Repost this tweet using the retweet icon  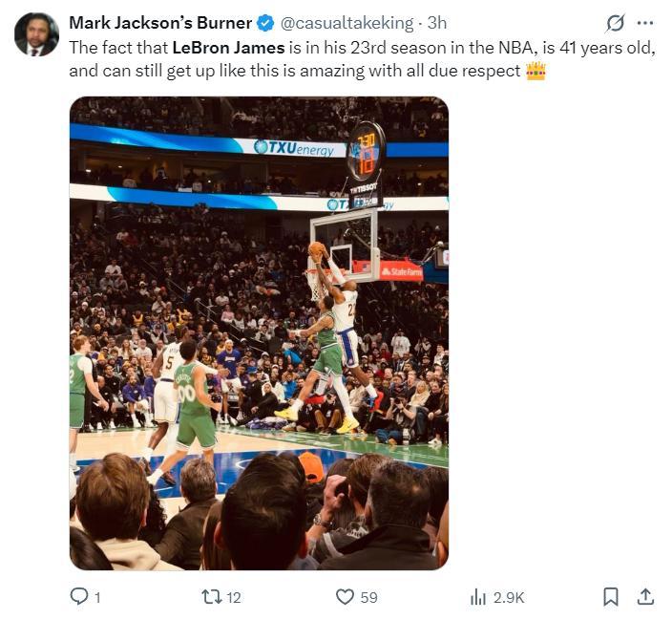click(211, 596)
